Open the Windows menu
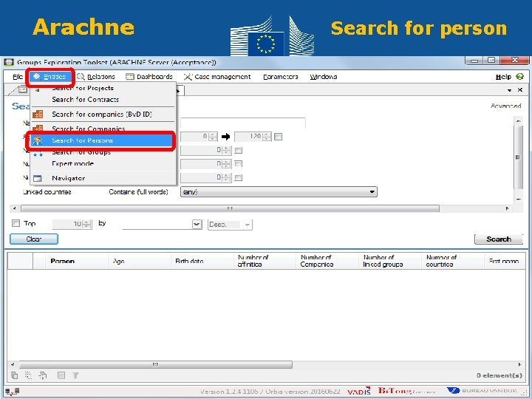Viewport: 532px width, 399px height. click(x=324, y=77)
